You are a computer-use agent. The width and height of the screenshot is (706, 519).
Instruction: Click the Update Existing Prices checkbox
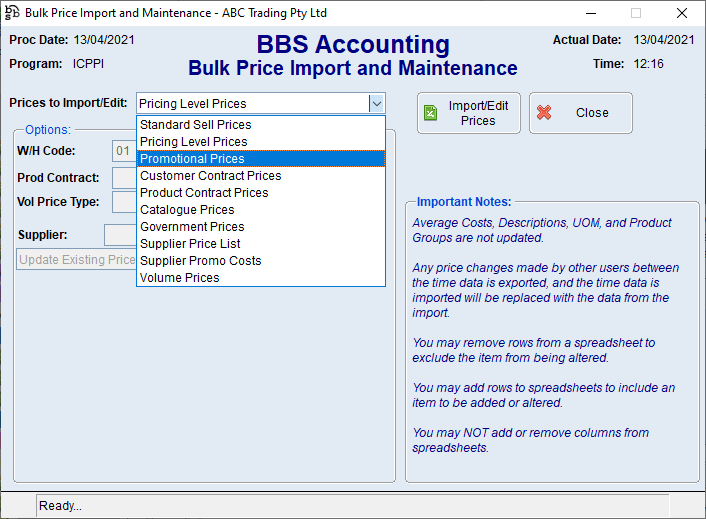[76, 260]
